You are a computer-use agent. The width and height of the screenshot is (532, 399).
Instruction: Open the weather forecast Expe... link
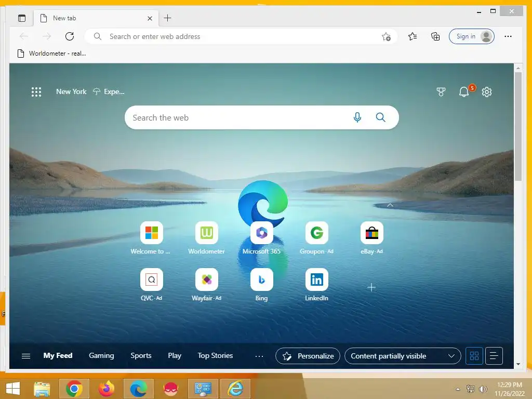[109, 91]
